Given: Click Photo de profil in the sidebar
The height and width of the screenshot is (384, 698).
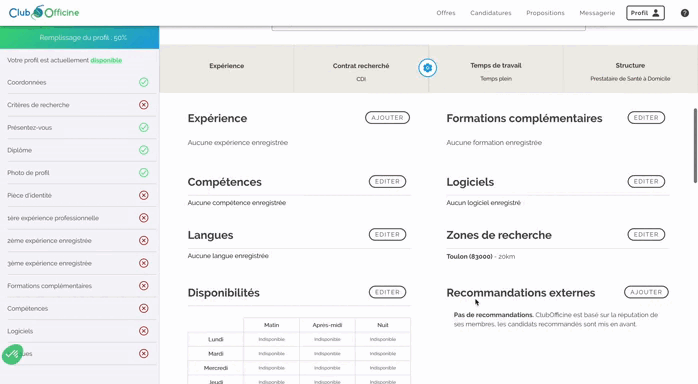Looking at the screenshot, I should (x=28, y=173).
